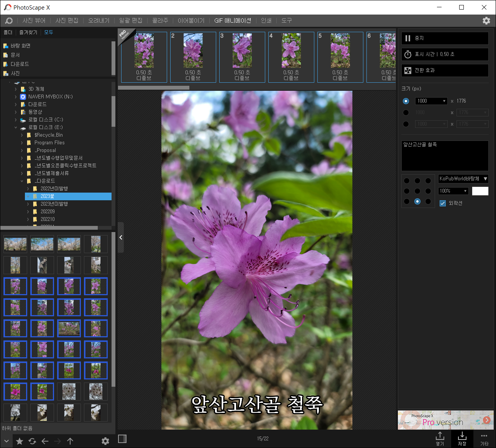Set text position to bottom-left dot
The image size is (496, 448).
coord(407,201)
